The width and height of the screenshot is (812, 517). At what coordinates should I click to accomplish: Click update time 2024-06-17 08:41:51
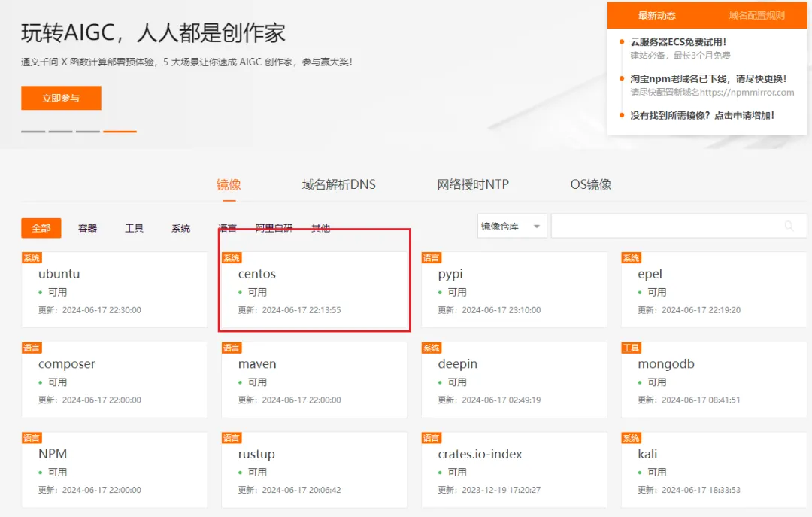tap(701, 400)
